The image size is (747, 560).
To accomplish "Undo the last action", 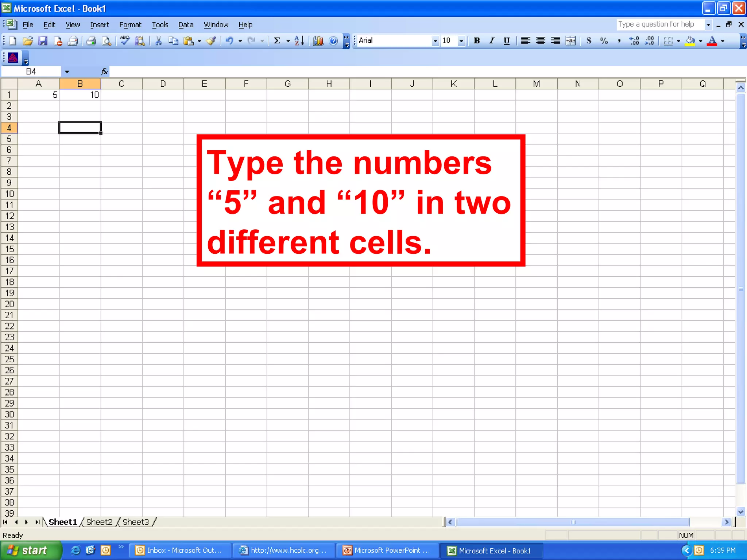I will (229, 41).
